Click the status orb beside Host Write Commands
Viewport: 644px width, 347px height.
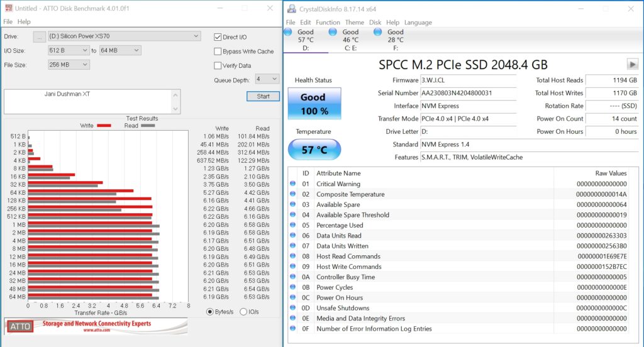click(293, 266)
